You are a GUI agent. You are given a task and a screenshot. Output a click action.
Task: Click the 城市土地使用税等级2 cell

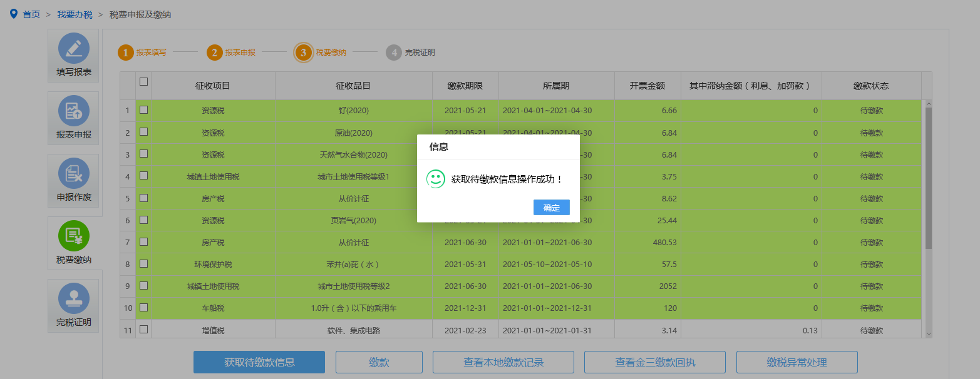coord(354,286)
